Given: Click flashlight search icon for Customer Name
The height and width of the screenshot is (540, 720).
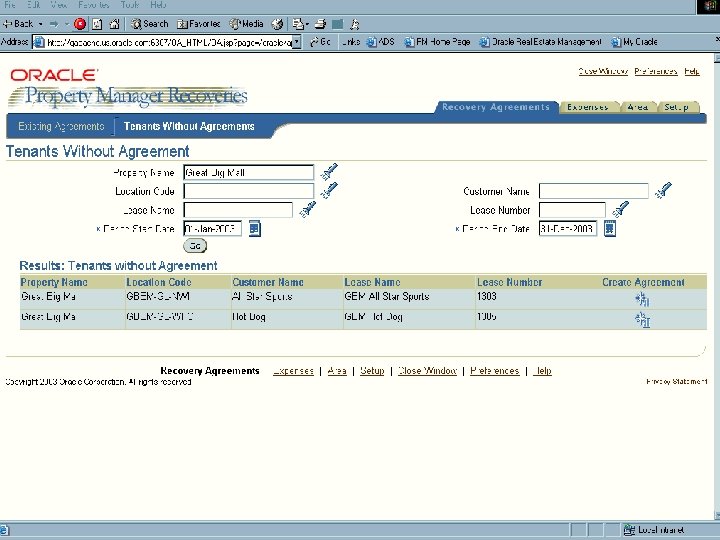Looking at the screenshot, I should (x=663, y=190).
